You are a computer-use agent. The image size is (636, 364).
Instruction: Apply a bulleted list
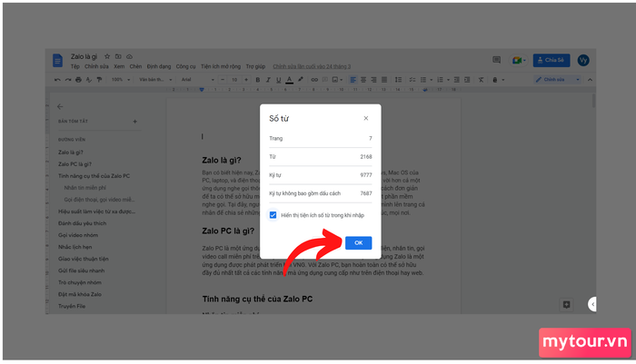coord(423,80)
